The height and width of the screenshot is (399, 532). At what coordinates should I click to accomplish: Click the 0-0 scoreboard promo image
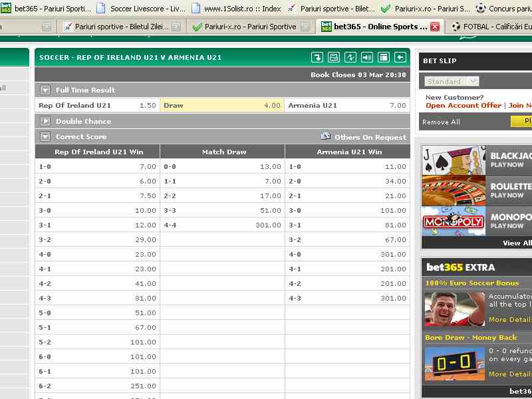tap(455, 364)
